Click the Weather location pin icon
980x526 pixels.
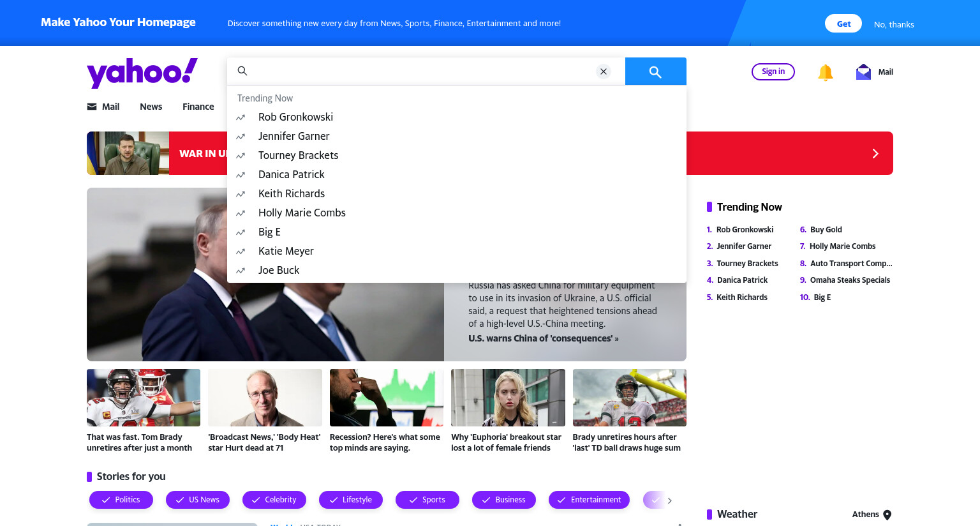pyautogui.click(x=887, y=515)
